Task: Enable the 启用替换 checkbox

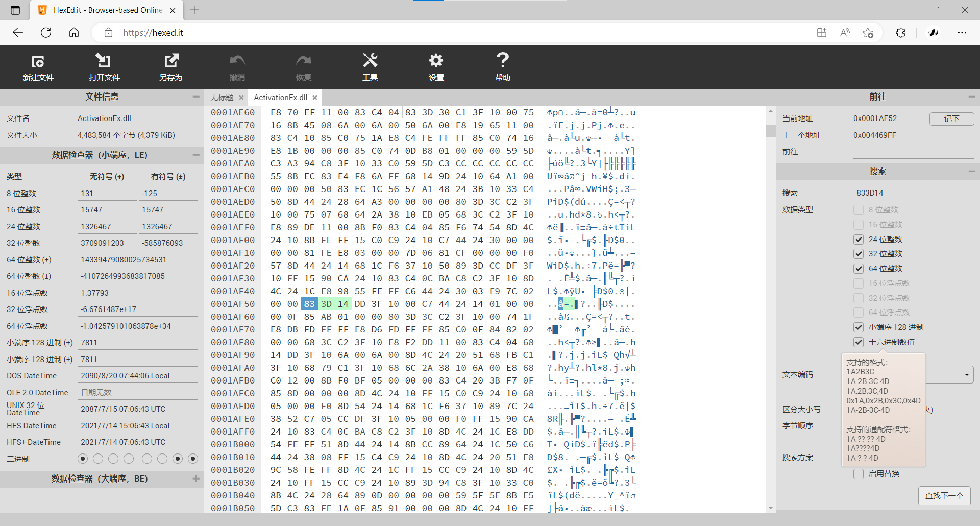Action: [x=859, y=474]
